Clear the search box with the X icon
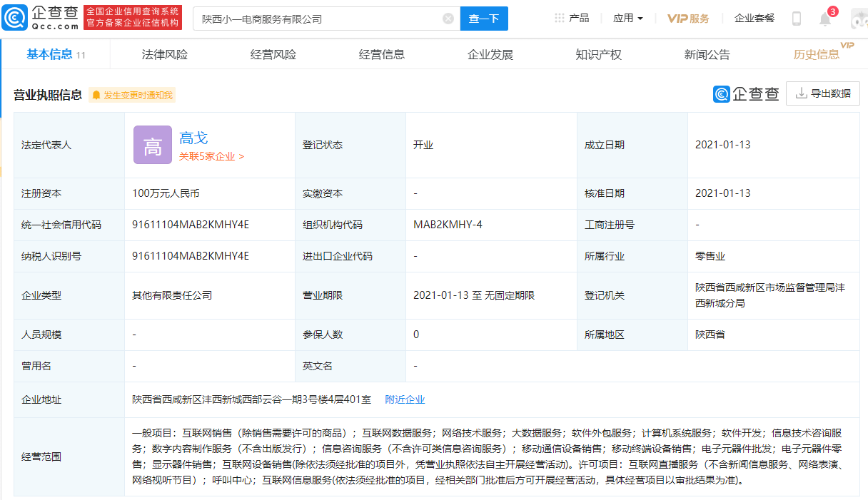The height and width of the screenshot is (500, 868). [448, 19]
